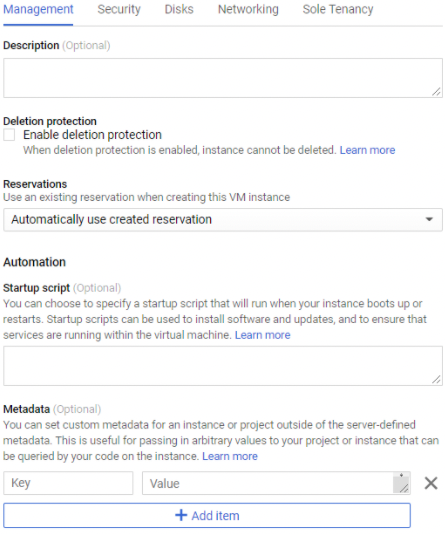Click the plus icon on Add item
The image size is (445, 534).
(x=181, y=515)
